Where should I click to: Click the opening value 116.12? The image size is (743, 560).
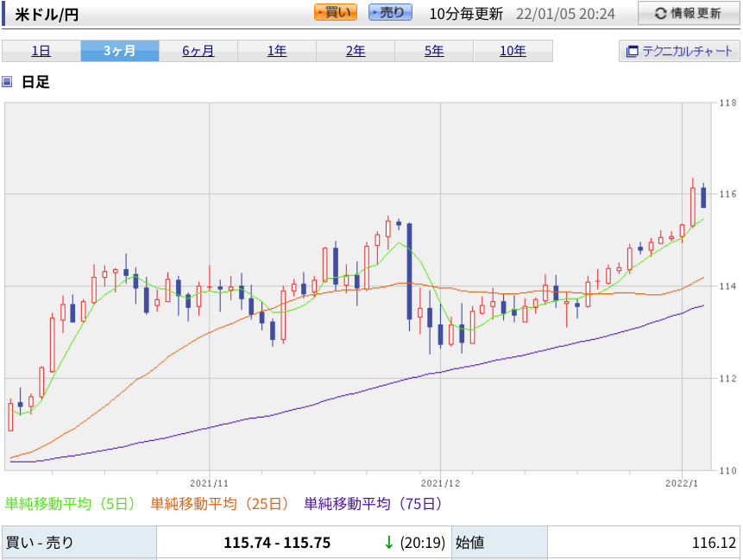click(x=714, y=543)
